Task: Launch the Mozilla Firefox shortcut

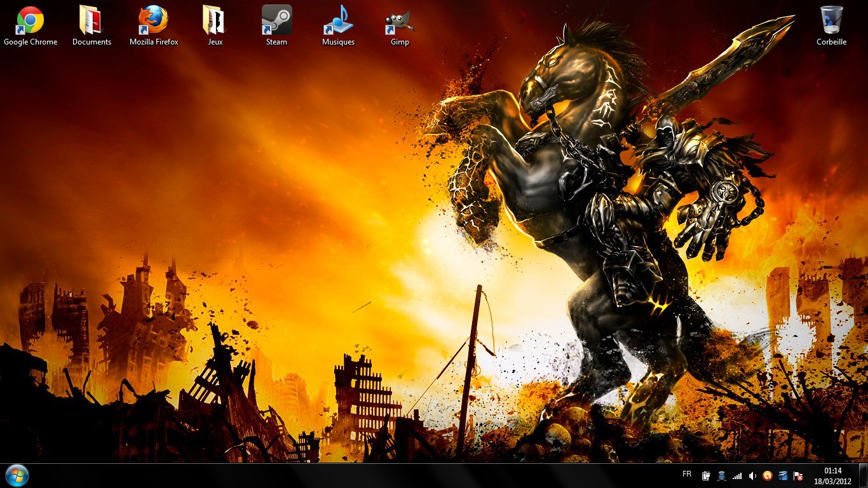Action: [x=154, y=20]
